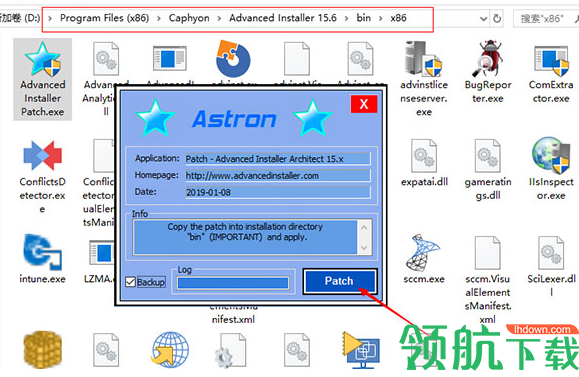579x377 pixels.
Task: Select the ComExtractor.exe icon
Action: pos(551,60)
